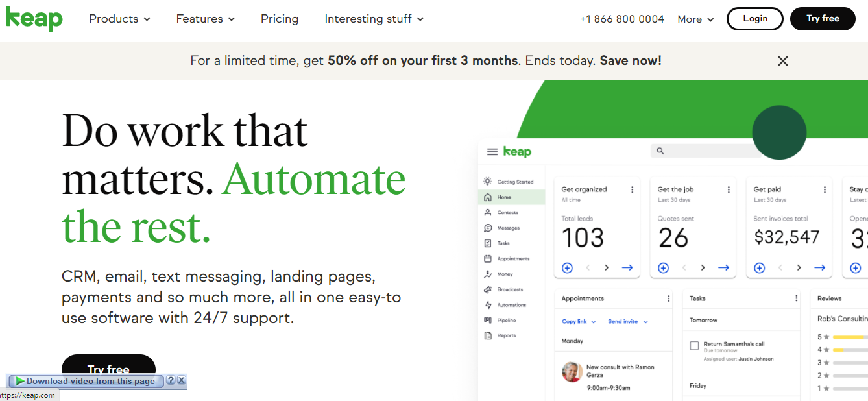This screenshot has width=868, height=401.
Task: Expand the More menu
Action: click(x=695, y=19)
